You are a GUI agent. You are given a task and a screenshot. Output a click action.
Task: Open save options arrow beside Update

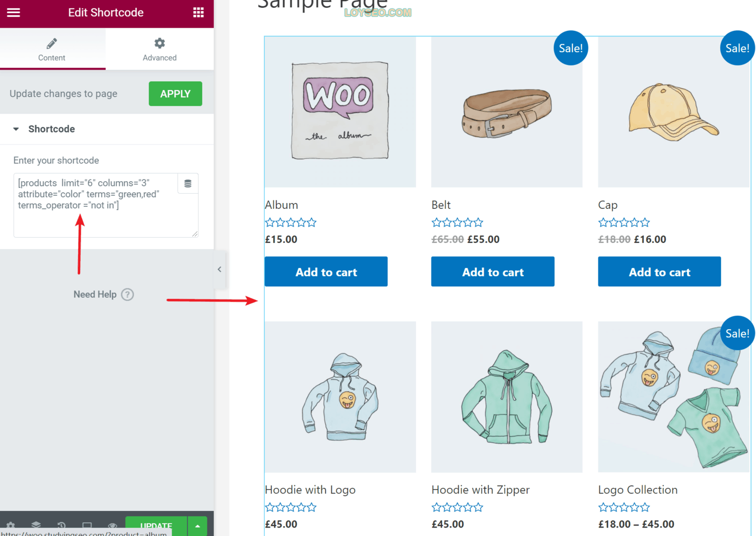click(197, 526)
